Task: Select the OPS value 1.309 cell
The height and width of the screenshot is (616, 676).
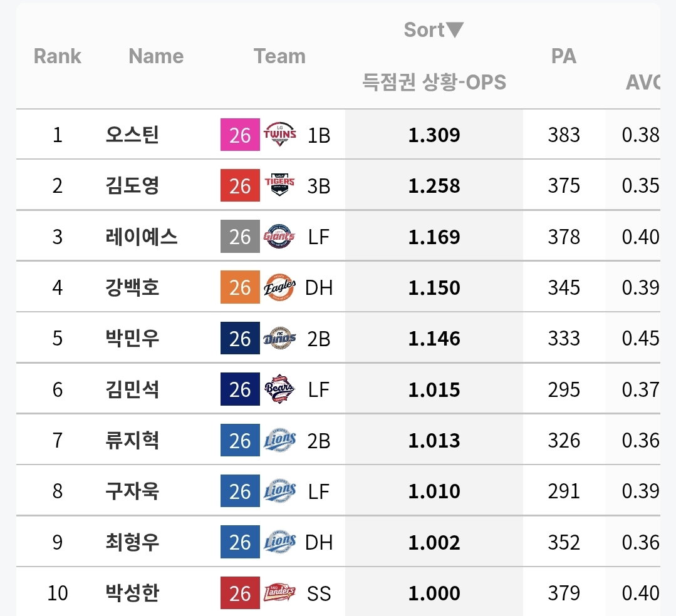Action: click(x=434, y=135)
